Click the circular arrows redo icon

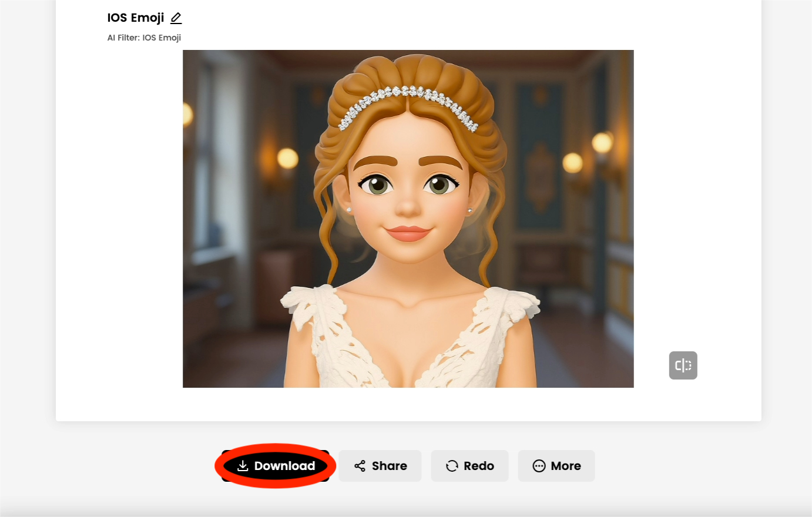(452, 466)
